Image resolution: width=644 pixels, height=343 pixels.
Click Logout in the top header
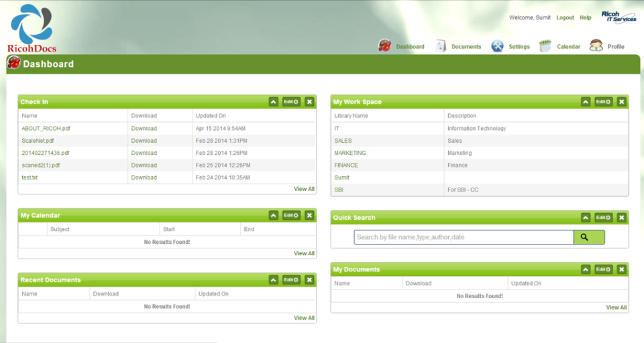coord(565,17)
